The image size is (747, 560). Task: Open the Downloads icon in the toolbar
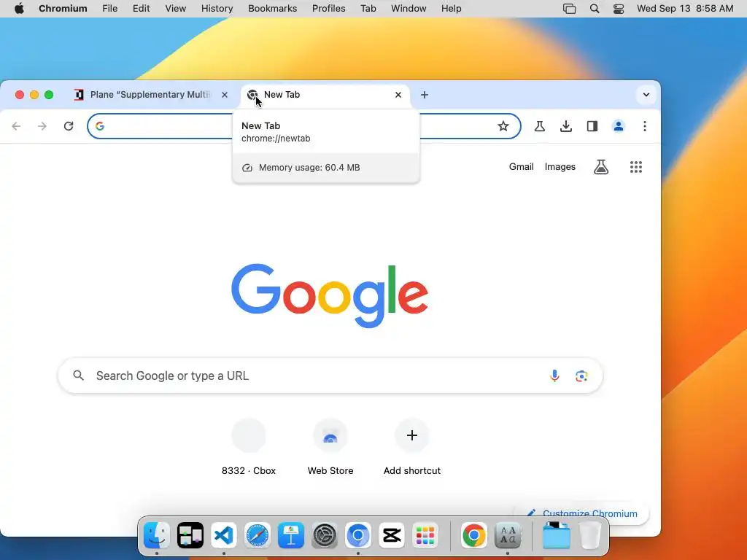click(566, 126)
